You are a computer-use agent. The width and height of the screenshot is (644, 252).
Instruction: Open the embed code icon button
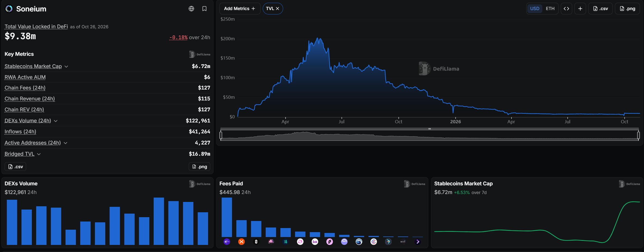pyautogui.click(x=566, y=8)
